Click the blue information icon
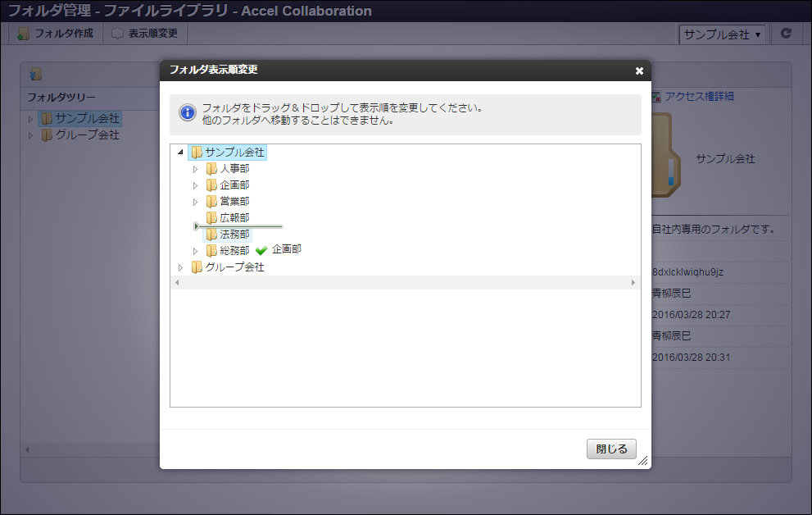Screen dimensions: 812x515 pyautogui.click(x=187, y=112)
